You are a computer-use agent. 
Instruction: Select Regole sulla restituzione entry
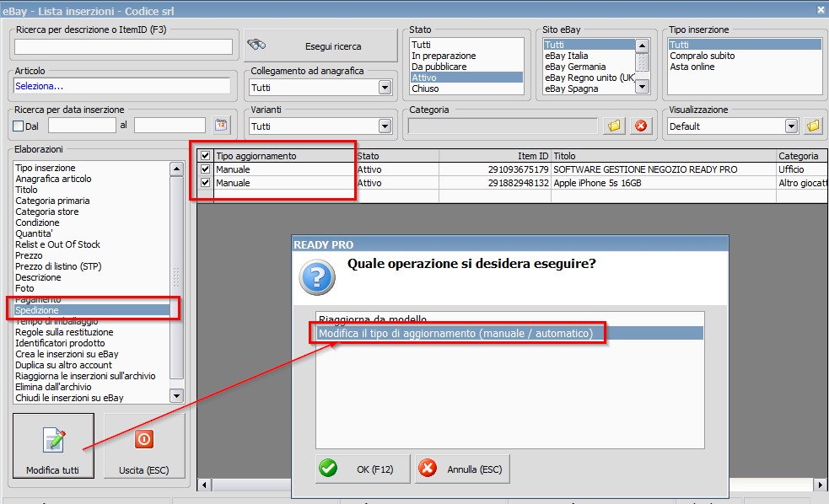(92, 332)
